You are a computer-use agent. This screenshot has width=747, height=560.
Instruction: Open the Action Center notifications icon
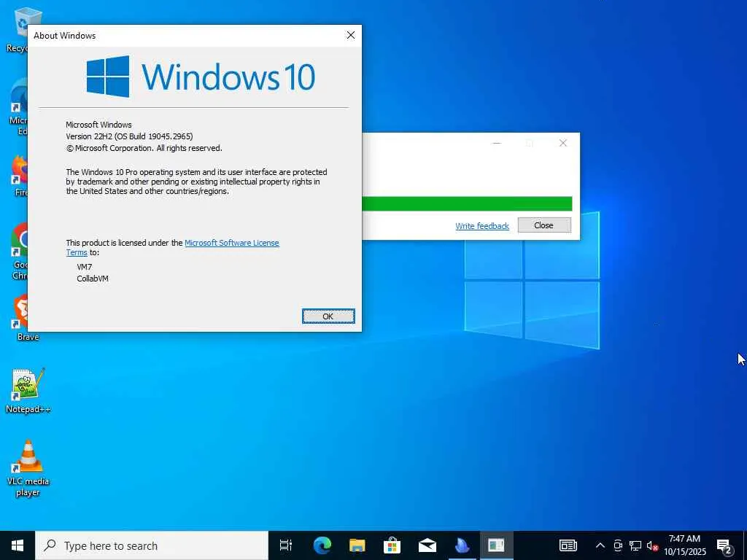click(724, 545)
